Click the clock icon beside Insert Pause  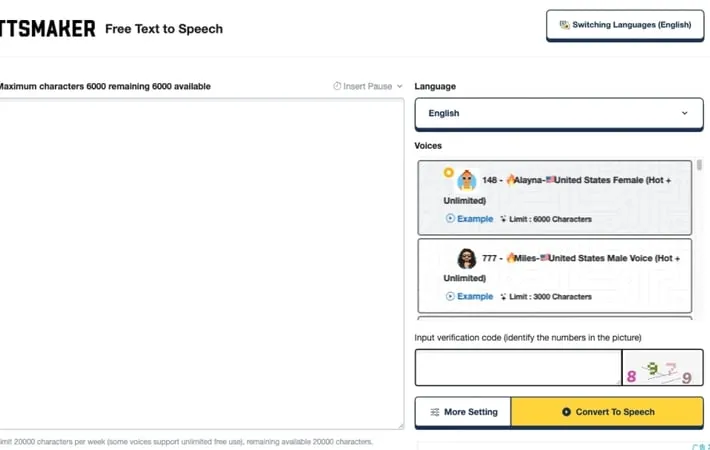[337, 87]
